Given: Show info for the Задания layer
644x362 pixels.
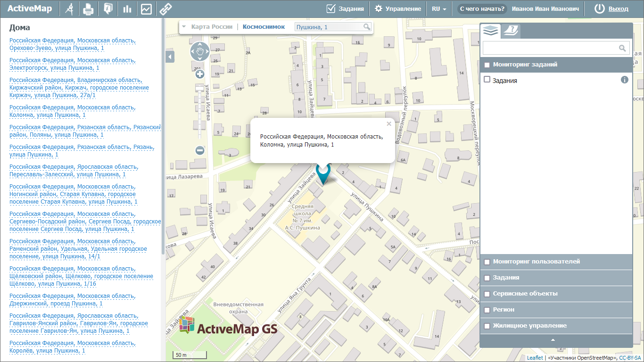Looking at the screenshot, I should point(625,80).
